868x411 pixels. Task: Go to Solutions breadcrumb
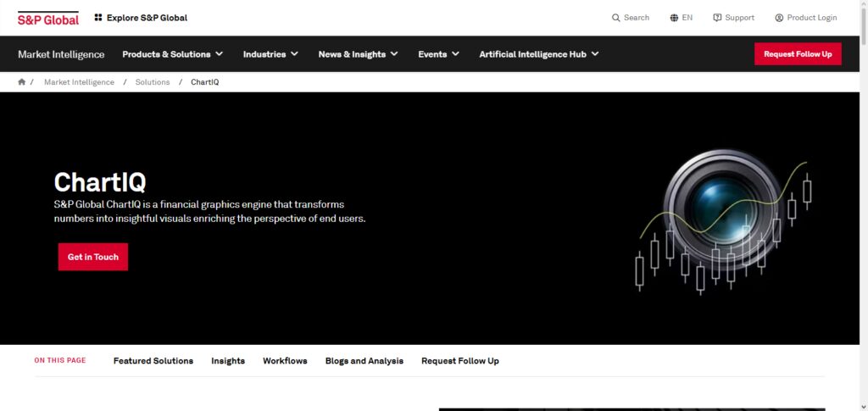tap(153, 82)
